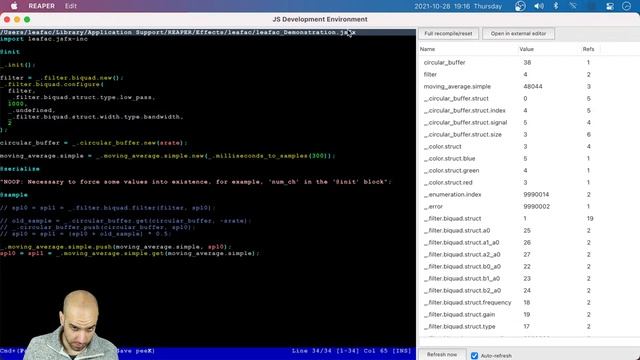Viewport: 640px width, 360px height.
Task: Click the value 1000 in the filter configuration
Action: [17, 104]
